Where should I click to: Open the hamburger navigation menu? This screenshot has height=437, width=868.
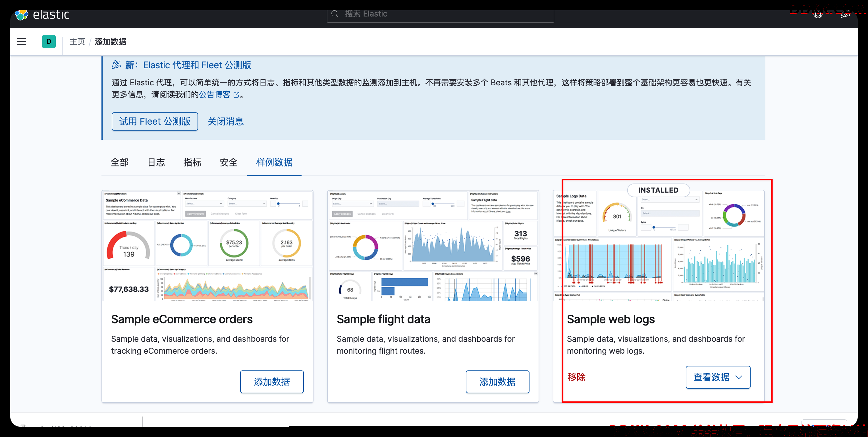(x=22, y=42)
